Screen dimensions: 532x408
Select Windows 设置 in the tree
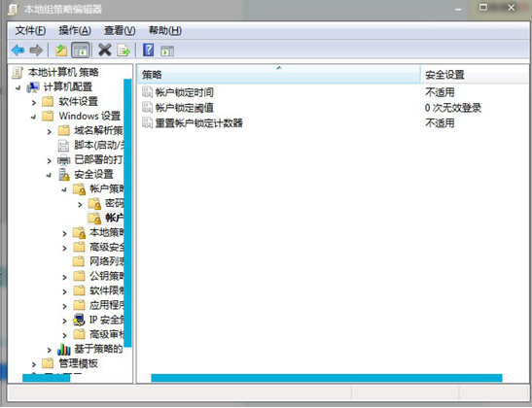(89, 116)
